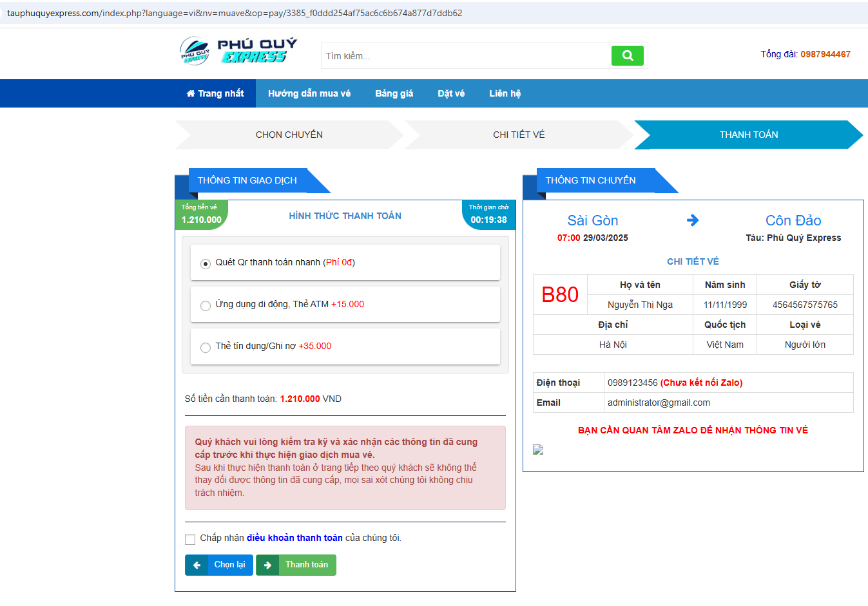The width and height of the screenshot is (868, 606).
Task: Open the điều khoản thanh toán link
Action: tap(294, 538)
